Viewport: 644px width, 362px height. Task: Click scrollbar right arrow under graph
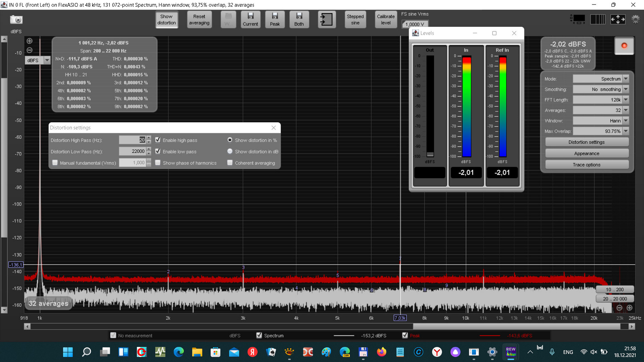point(632,326)
